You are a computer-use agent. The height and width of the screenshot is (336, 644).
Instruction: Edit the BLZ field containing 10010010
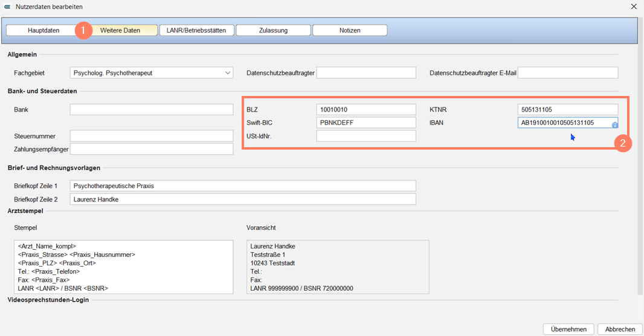pyautogui.click(x=366, y=110)
